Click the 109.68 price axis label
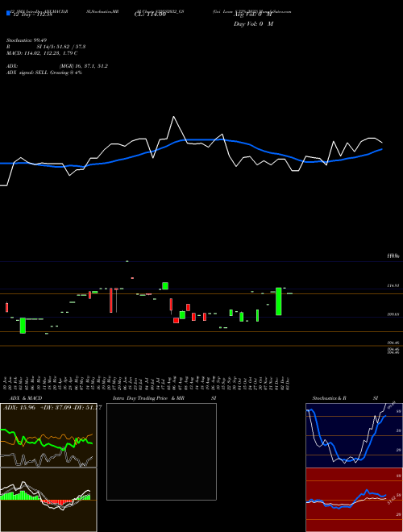 [394, 314]
